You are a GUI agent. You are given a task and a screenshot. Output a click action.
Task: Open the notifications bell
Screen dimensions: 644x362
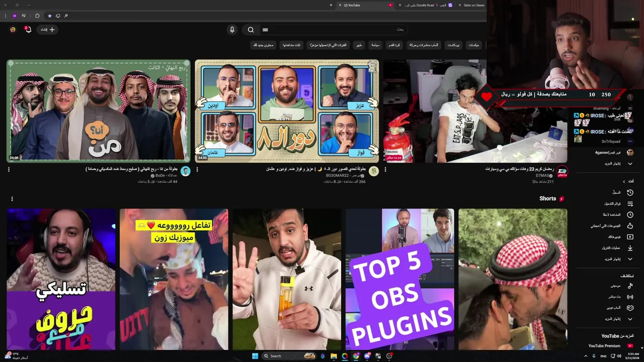tap(28, 30)
